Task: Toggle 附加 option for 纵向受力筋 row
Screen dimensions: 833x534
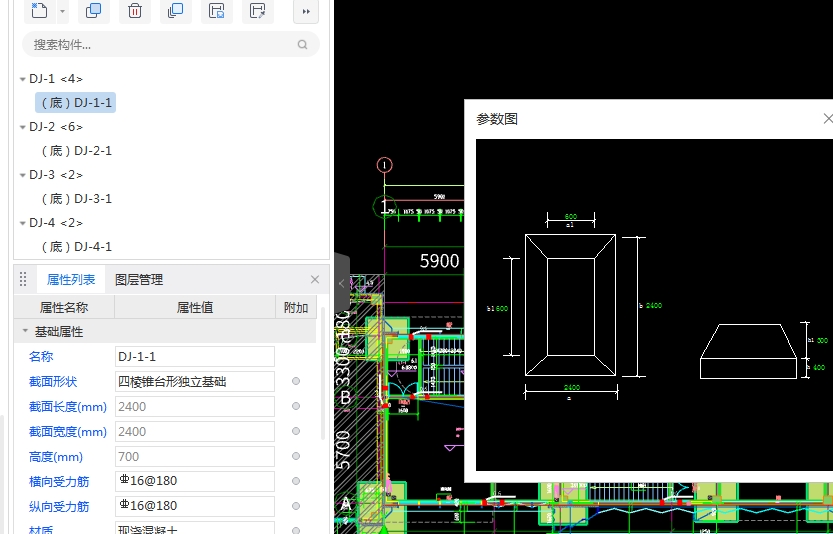Action: pos(296,506)
